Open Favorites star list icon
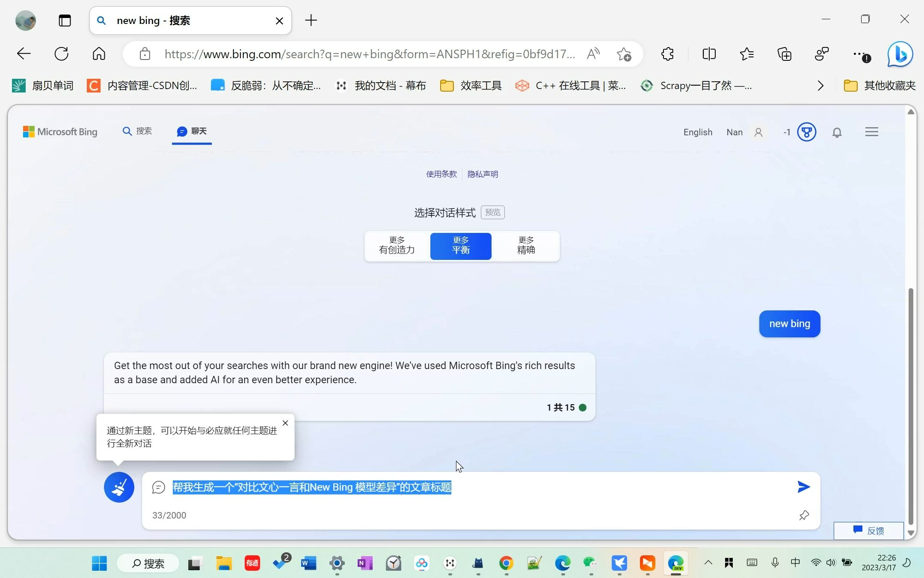The width and height of the screenshot is (924, 578). 746,54
